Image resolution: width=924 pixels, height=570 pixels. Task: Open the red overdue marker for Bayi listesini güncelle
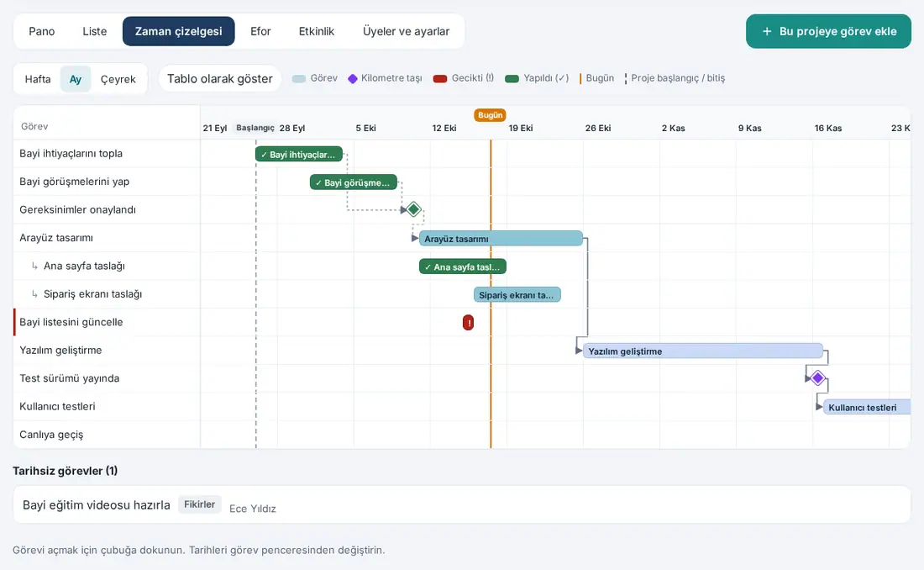(x=468, y=323)
